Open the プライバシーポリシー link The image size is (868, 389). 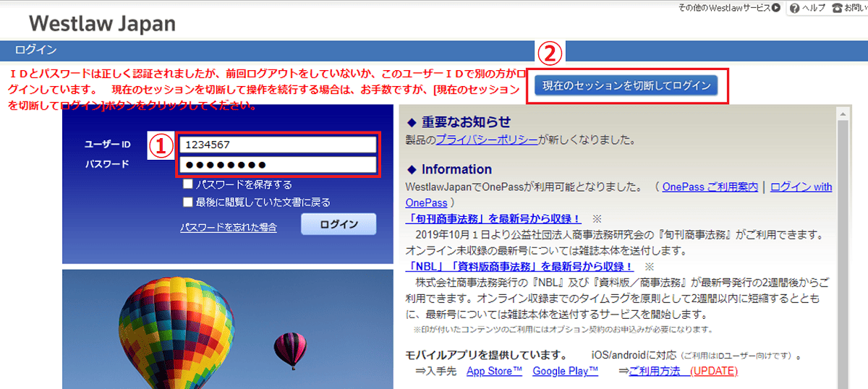[x=487, y=140]
